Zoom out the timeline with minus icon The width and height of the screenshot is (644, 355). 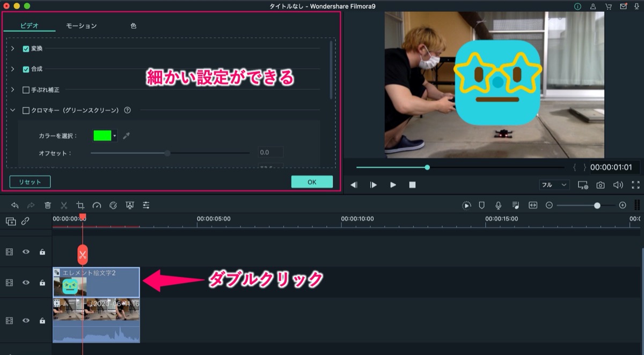[x=549, y=205]
